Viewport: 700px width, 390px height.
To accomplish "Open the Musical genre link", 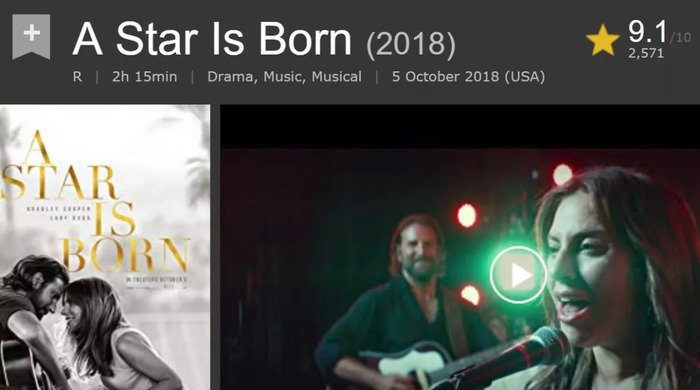I will [337, 77].
